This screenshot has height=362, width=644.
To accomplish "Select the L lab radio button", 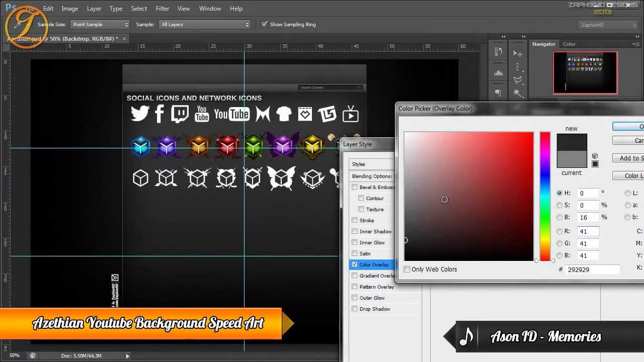I will coord(628,193).
